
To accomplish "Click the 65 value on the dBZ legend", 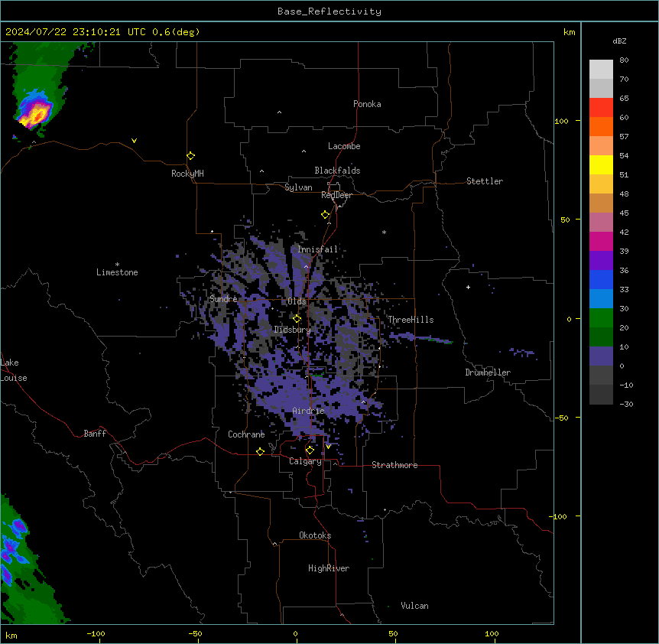I will pos(624,99).
